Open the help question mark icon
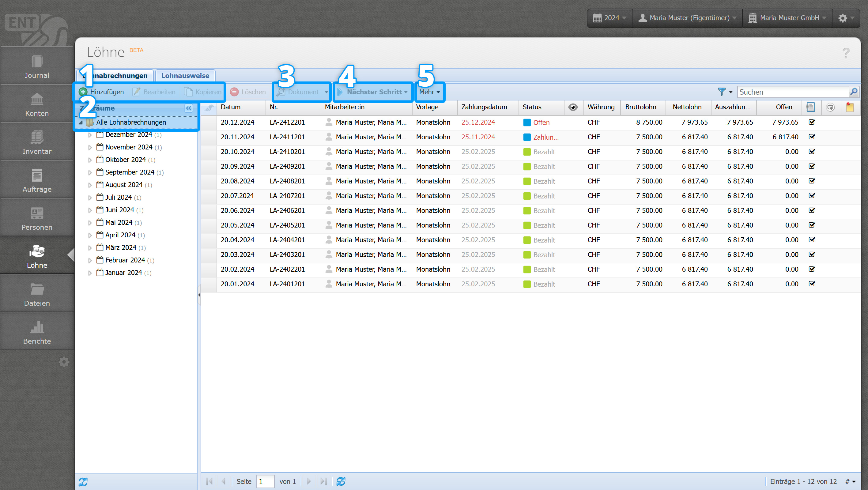868x490 pixels. coord(846,53)
